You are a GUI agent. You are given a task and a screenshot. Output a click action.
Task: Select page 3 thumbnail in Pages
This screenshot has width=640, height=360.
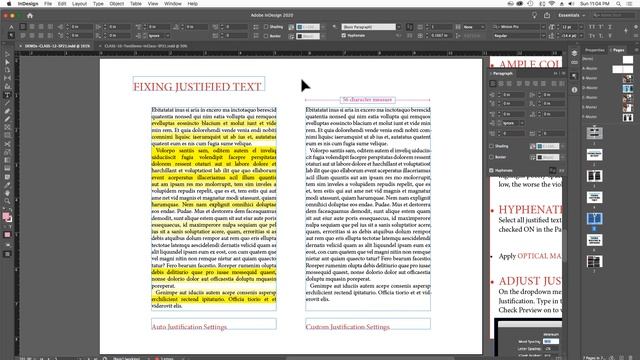pyautogui.click(x=594, y=176)
